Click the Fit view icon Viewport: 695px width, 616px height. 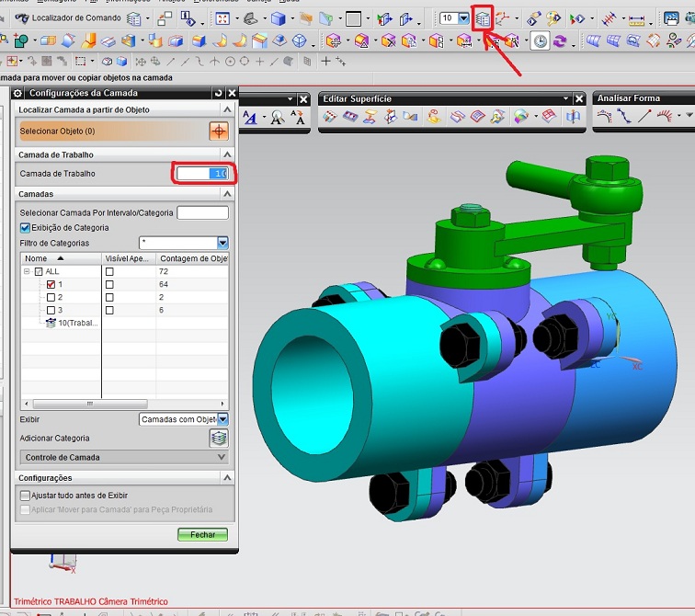tap(222, 18)
